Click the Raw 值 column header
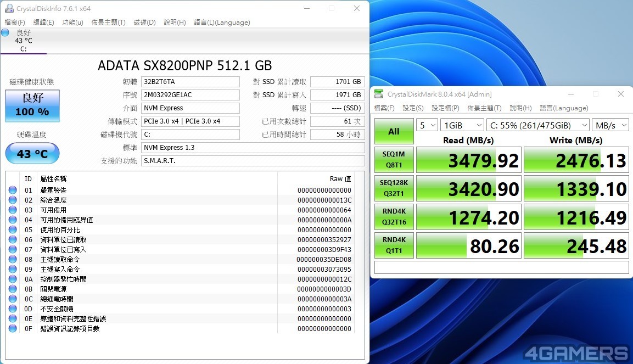Viewport: 633px width, 364px height. tap(340, 179)
